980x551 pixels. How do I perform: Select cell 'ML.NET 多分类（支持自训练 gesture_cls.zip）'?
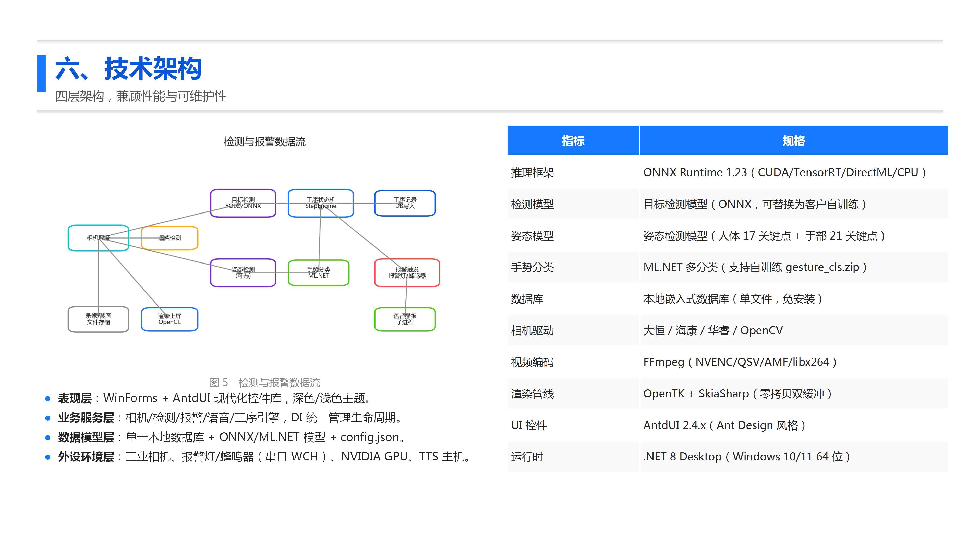794,267
